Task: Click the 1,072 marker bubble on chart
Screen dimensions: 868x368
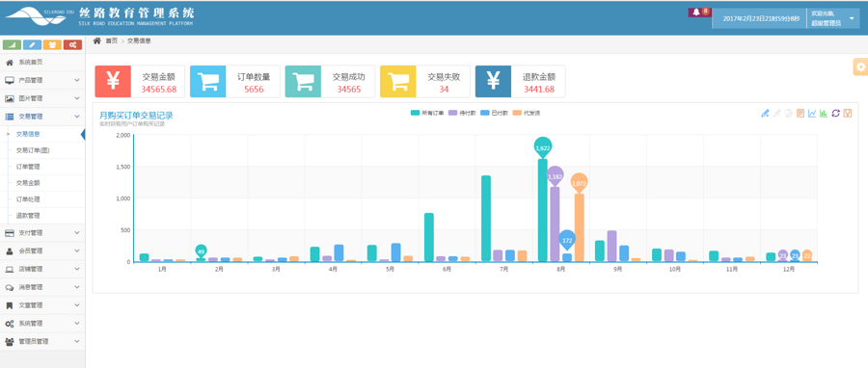Action: [579, 183]
